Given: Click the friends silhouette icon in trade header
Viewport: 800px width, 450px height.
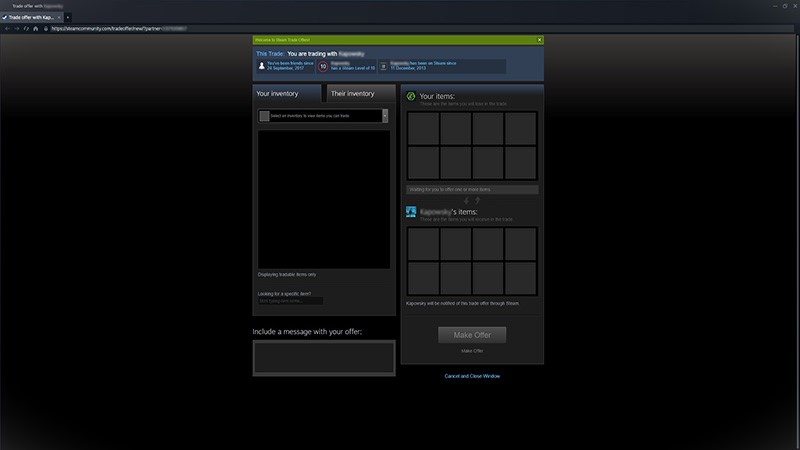Looking at the screenshot, I should pyautogui.click(x=261, y=66).
